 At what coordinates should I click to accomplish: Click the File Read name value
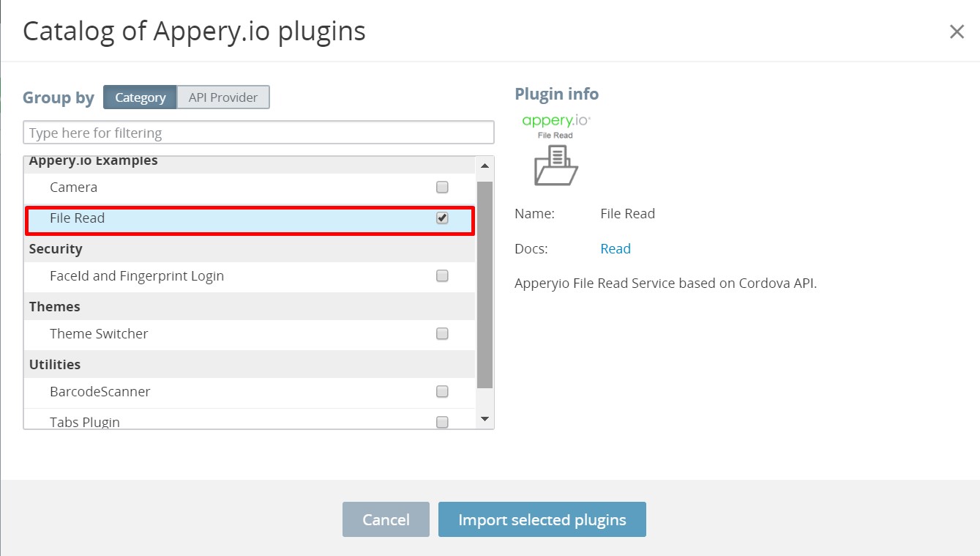click(x=627, y=214)
